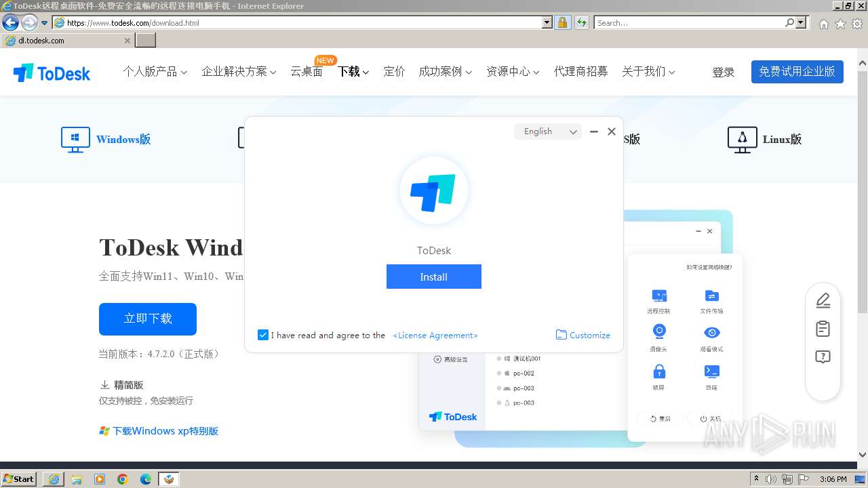Click the 登录 login link
Screen dimensions: 868x488
pyautogui.click(x=724, y=72)
